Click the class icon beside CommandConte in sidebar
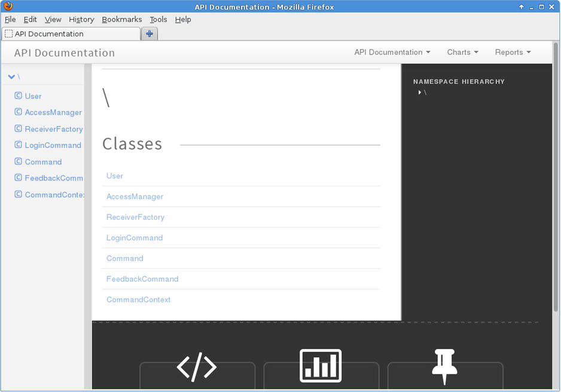The height and width of the screenshot is (392, 561). pos(19,194)
